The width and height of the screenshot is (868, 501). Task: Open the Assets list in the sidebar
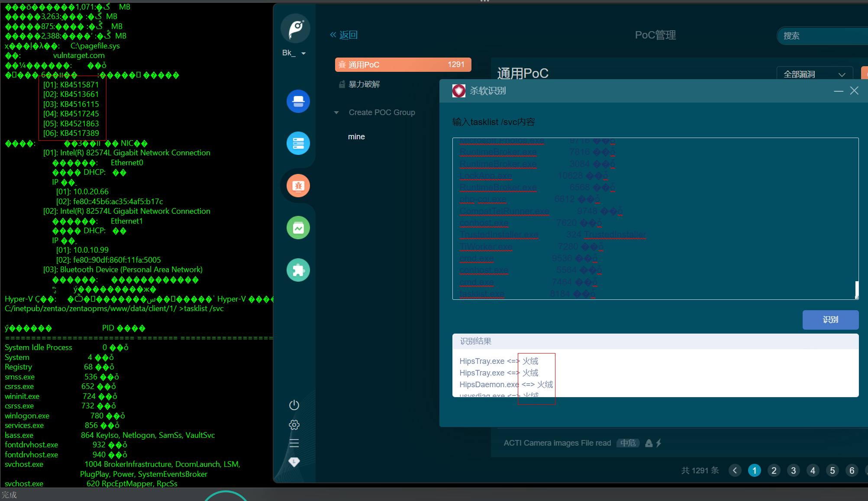298,143
